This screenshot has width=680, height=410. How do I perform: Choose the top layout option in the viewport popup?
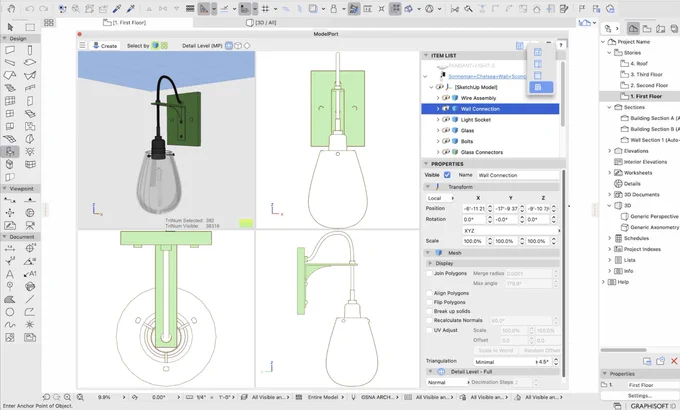pyautogui.click(x=538, y=52)
